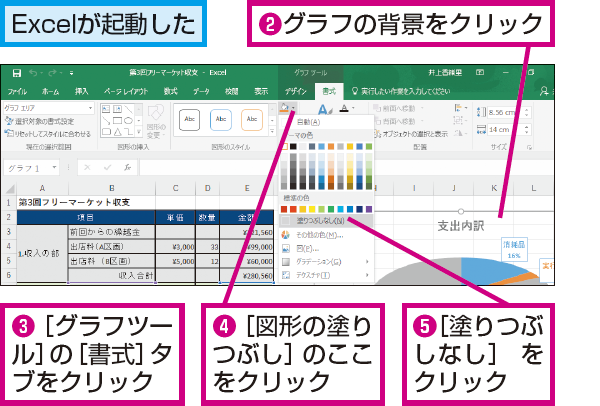The image size is (600, 406).
Task: Click 前面へ移動 button
Action: pos(398,109)
